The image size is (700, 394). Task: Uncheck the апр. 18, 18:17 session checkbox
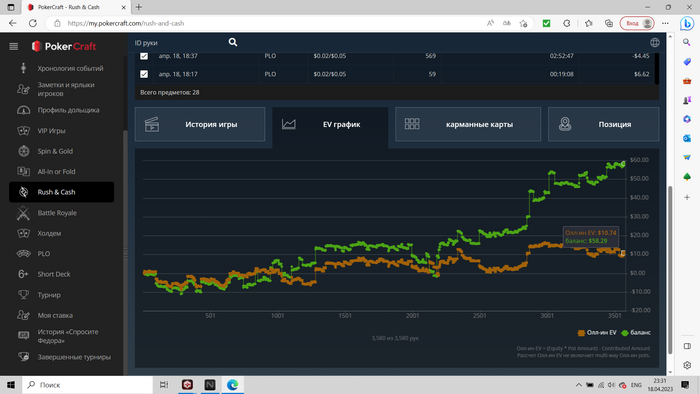click(x=144, y=74)
